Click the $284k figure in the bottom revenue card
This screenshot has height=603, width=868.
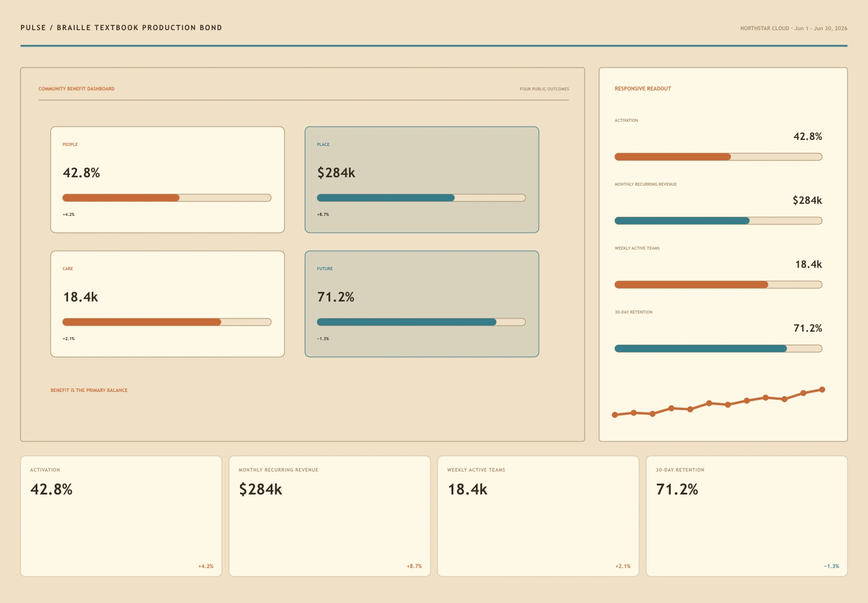point(260,490)
